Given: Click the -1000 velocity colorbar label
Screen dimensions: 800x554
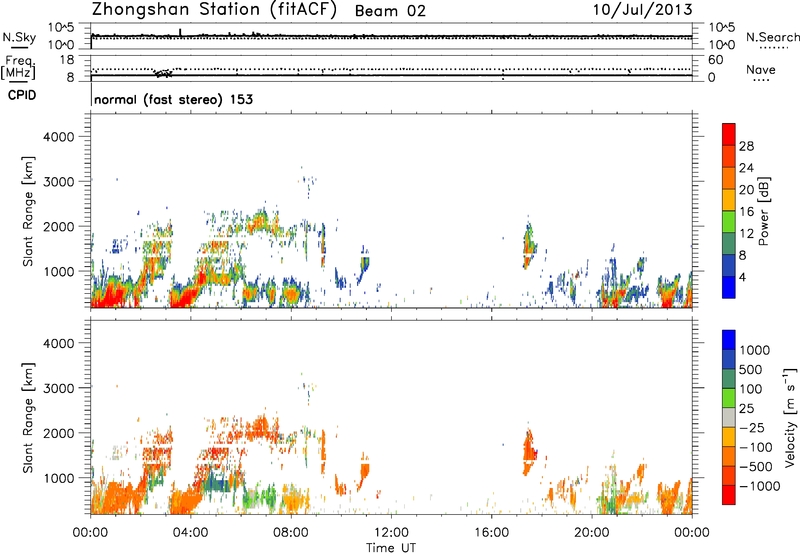Looking at the screenshot, I should point(760,486).
